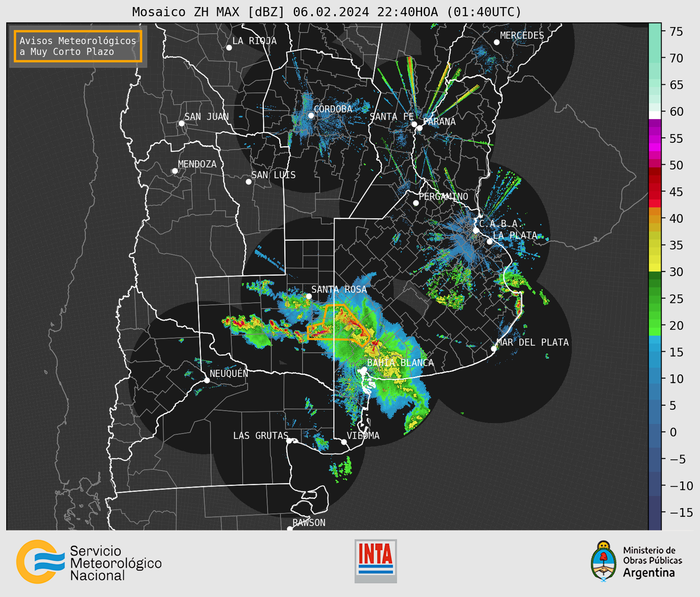This screenshot has width=700, height=597.
Task: Click the 30 value on the dBZ scale
Action: coord(676,272)
